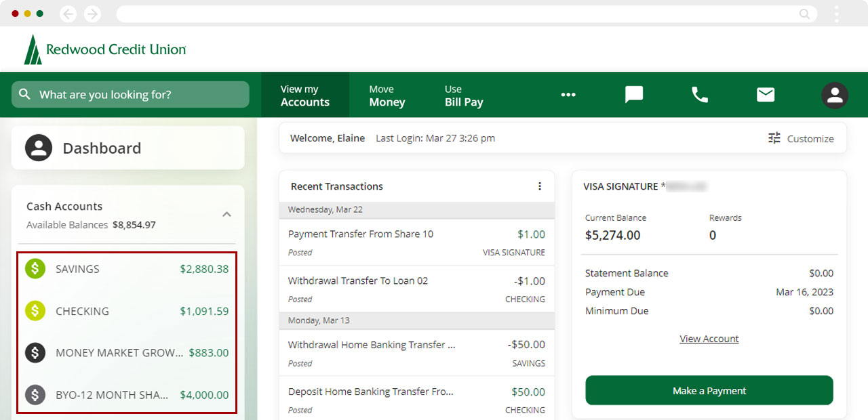Image resolution: width=868 pixels, height=420 pixels.
Task: Click the $4,000.00 share balance
Action: [204, 395]
